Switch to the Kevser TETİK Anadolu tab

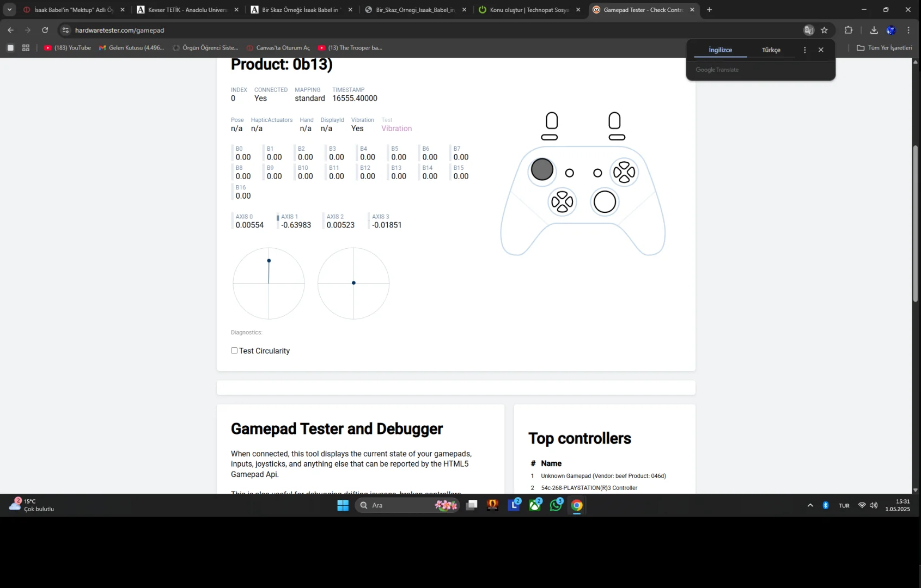pyautogui.click(x=188, y=10)
